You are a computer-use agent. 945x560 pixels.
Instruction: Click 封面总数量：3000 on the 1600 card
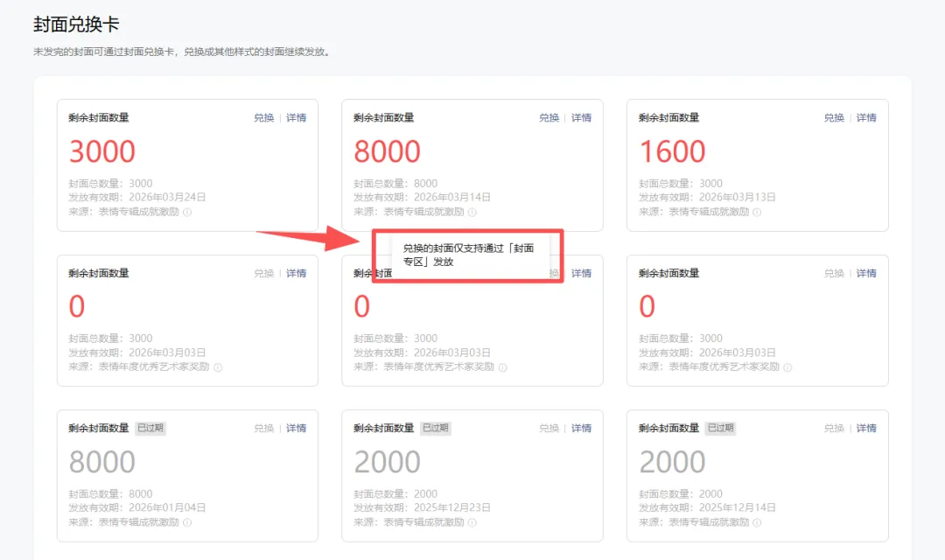681,183
